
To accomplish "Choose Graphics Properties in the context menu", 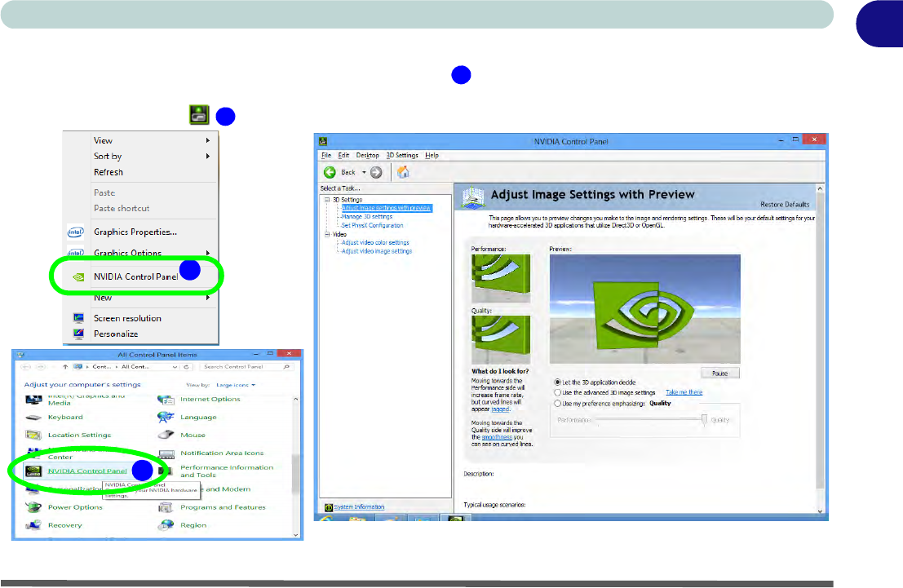I will 135,232.
